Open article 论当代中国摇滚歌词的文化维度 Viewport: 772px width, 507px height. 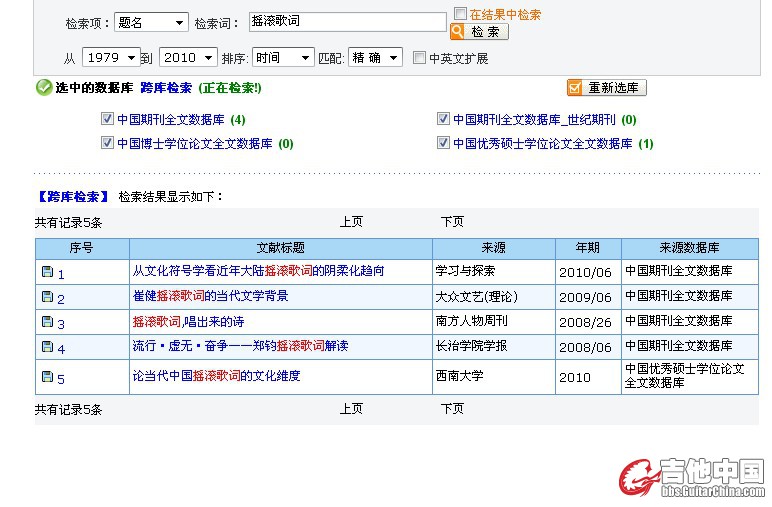[216, 376]
